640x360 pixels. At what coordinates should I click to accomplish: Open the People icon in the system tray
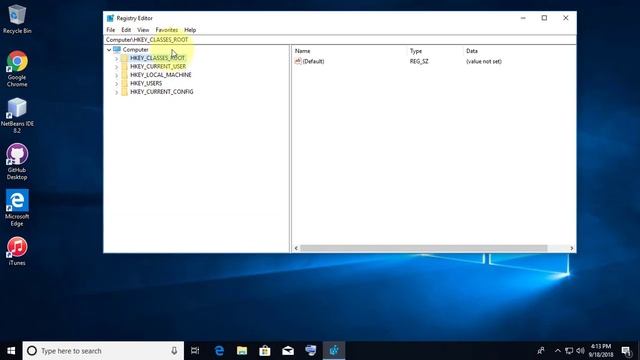[x=541, y=351]
